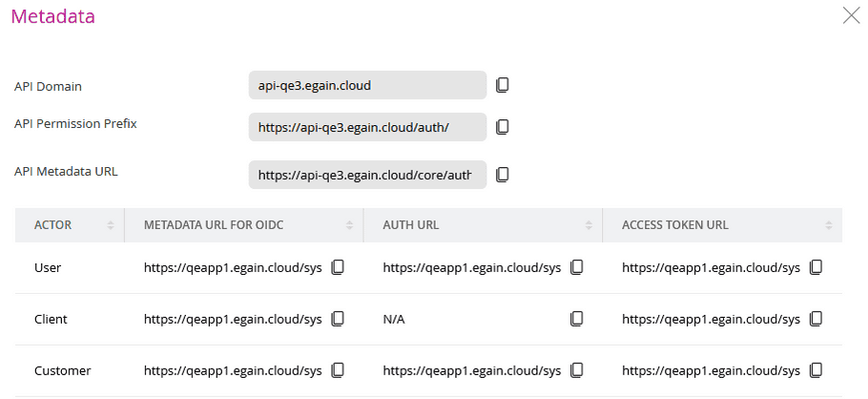Sort table by Actor column
This screenshot has width=868, height=399.
pyautogui.click(x=111, y=225)
